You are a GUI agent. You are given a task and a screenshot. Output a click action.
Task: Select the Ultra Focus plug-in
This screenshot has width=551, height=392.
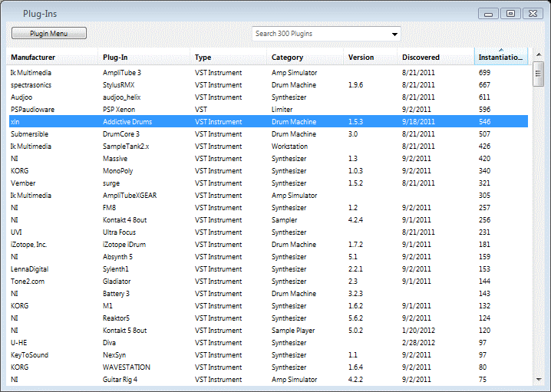click(269, 232)
